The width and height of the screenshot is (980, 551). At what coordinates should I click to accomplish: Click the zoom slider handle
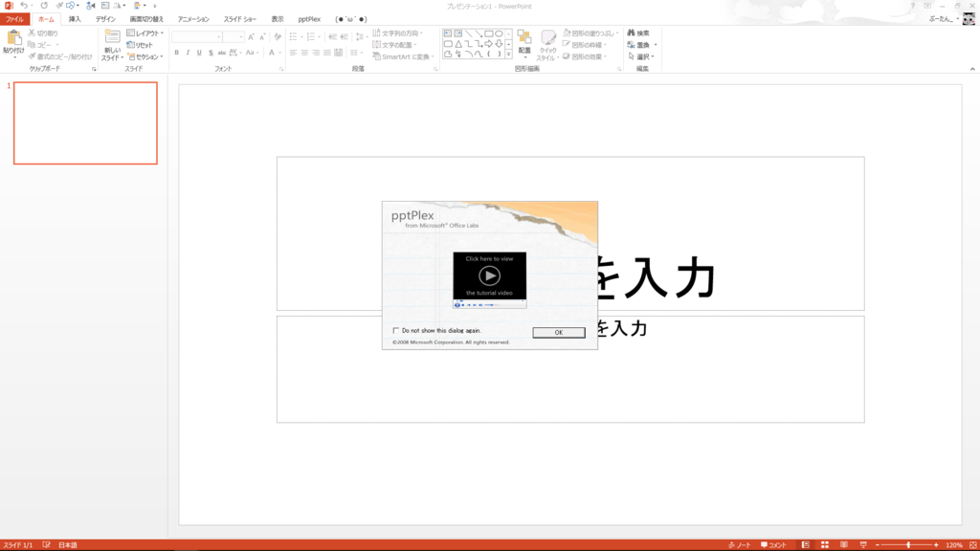pos(908,544)
